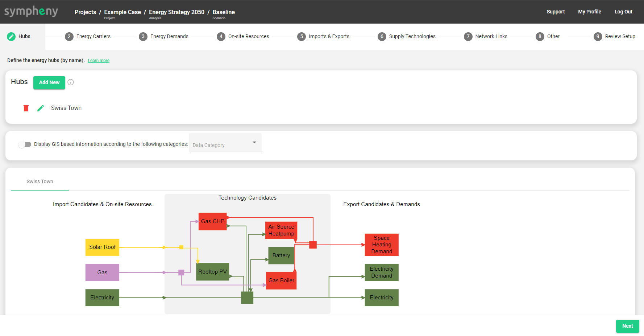Click Next to continue
Screen dimensions: 644x336
click(x=627, y=326)
